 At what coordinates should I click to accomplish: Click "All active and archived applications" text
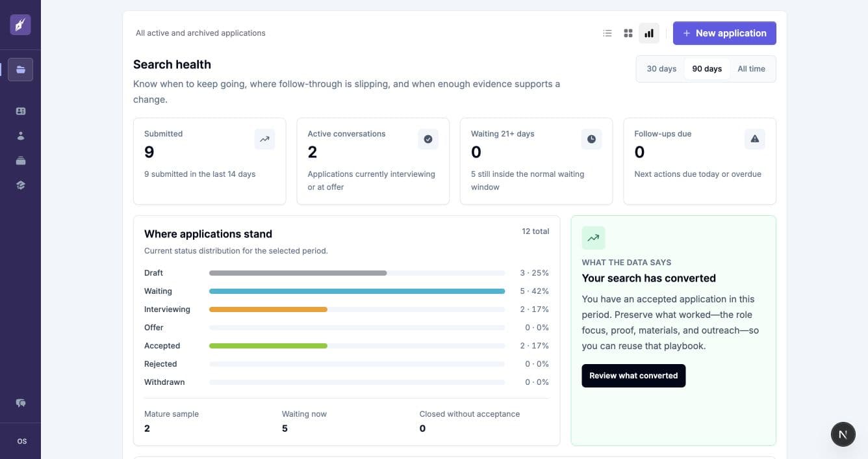201,33
